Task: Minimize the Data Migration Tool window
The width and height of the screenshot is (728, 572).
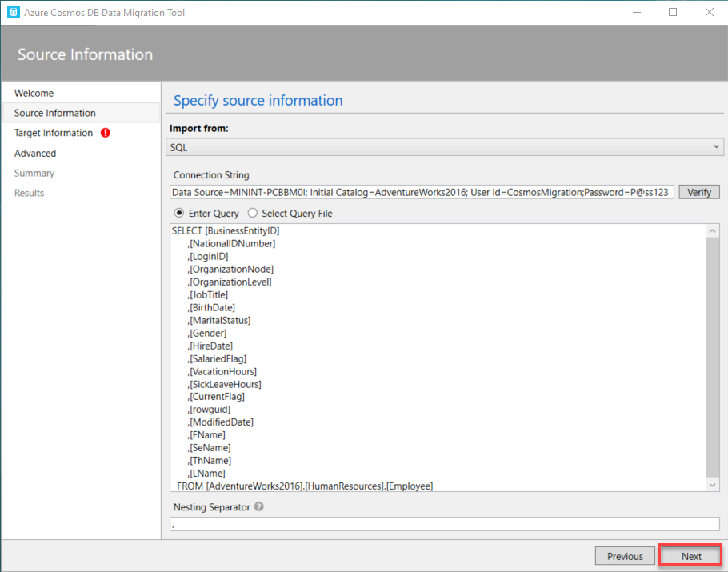Action: (x=636, y=12)
